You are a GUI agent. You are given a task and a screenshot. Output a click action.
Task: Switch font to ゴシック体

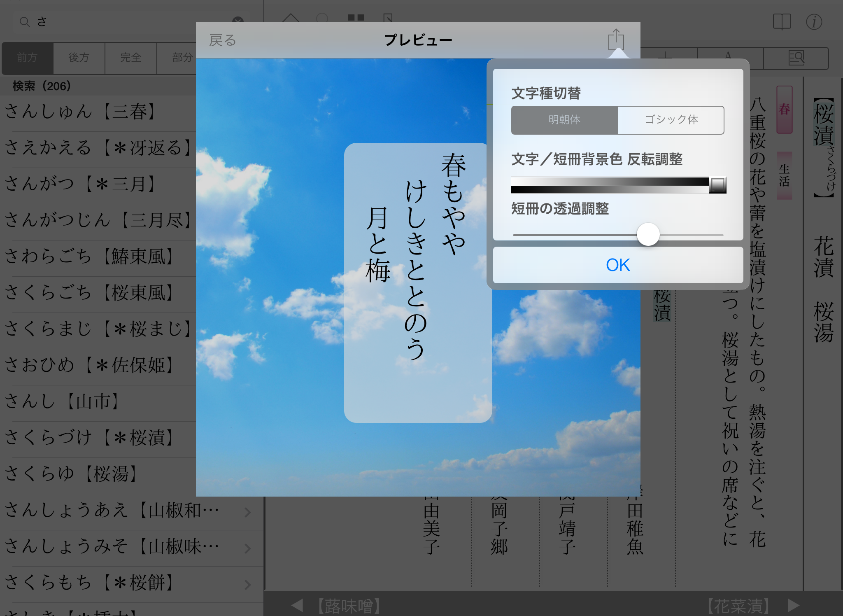click(671, 120)
